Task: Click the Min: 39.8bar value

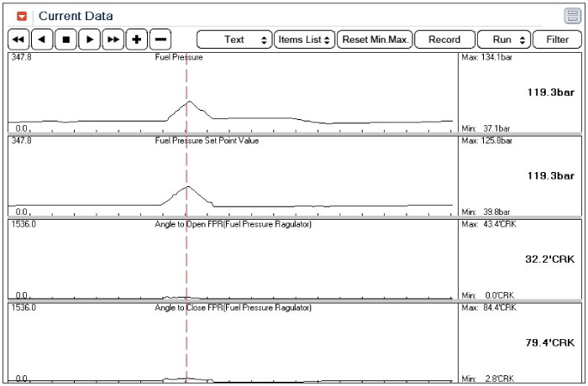Action: click(x=486, y=212)
